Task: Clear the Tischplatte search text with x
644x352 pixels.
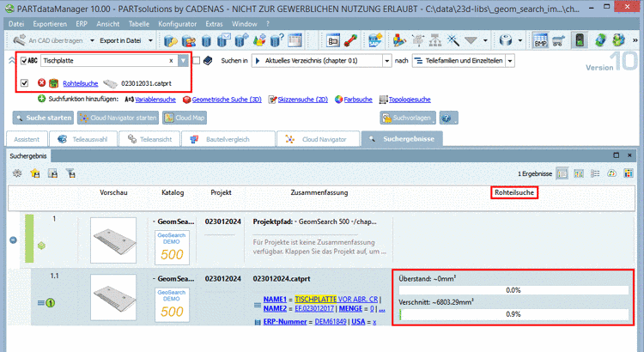Action: coord(171,61)
